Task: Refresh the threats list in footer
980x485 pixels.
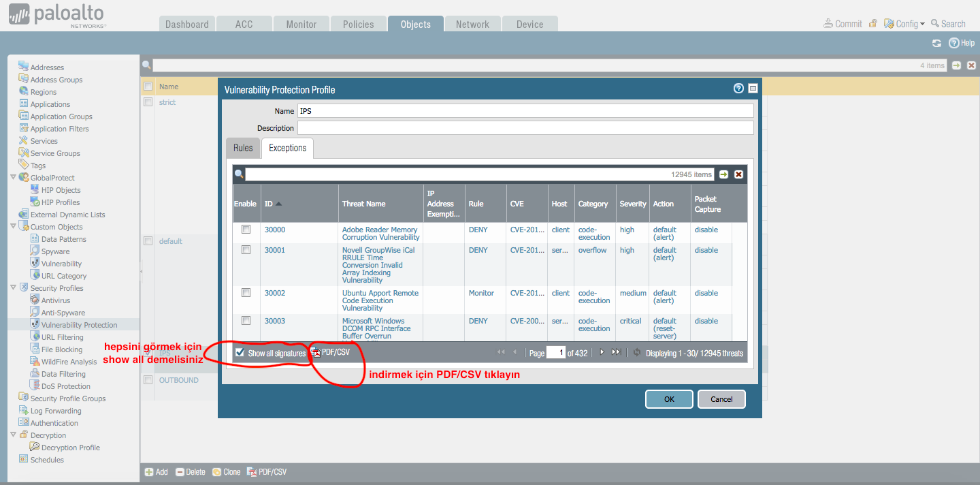Action: click(637, 353)
